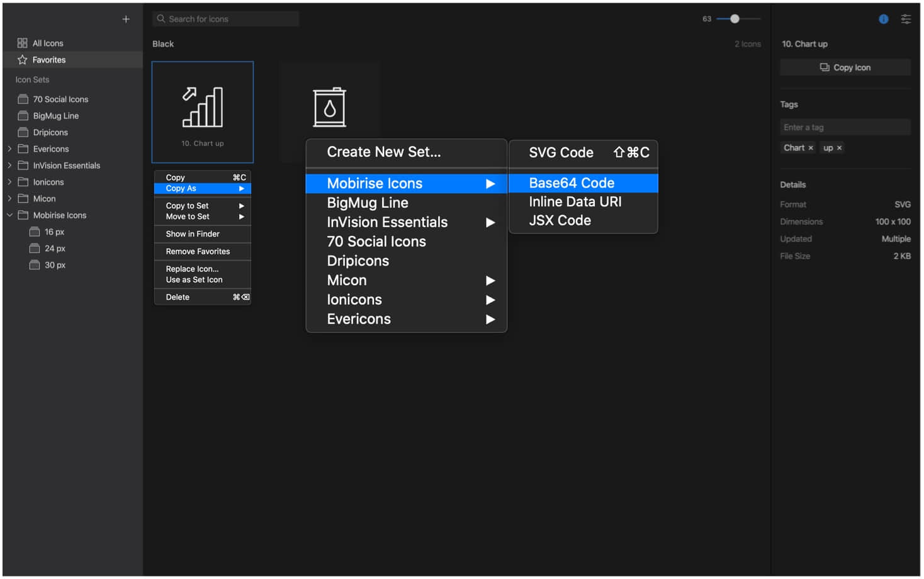Select Mobirise Icons in set menu
Viewport: 924px width, 579px height.
[407, 184]
